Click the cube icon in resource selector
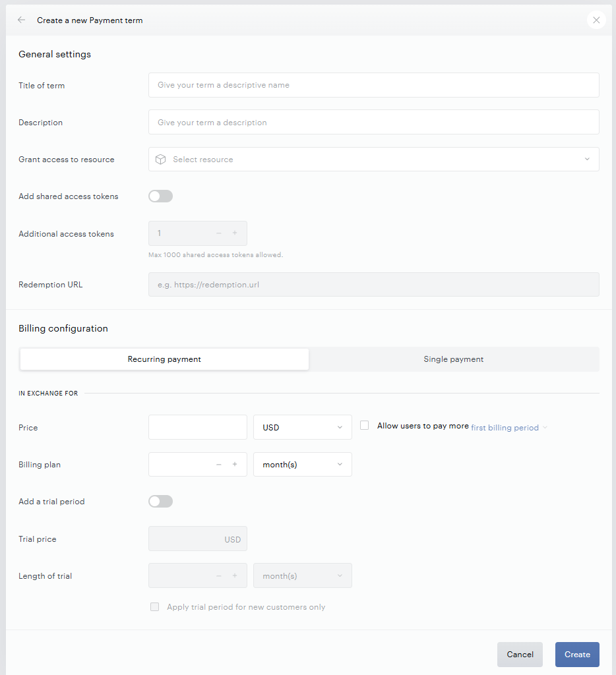The width and height of the screenshot is (616, 675). [x=161, y=160]
